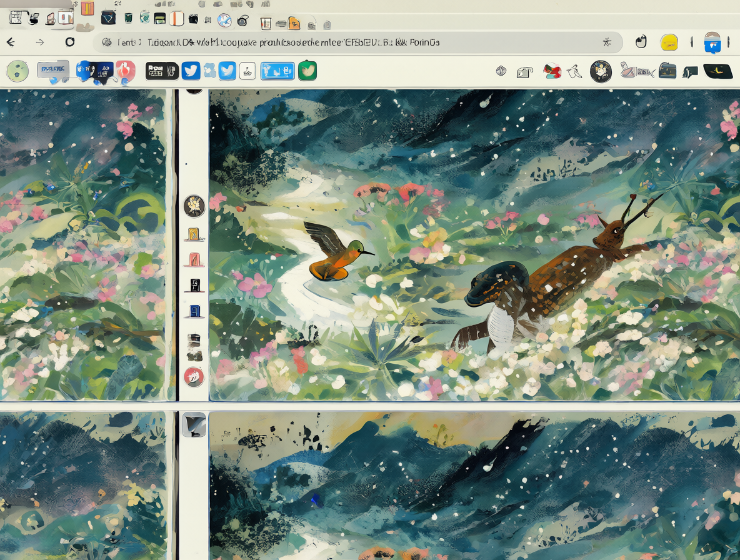Select the blue sidebar icon
This screenshot has width=740, height=560.
point(194,311)
